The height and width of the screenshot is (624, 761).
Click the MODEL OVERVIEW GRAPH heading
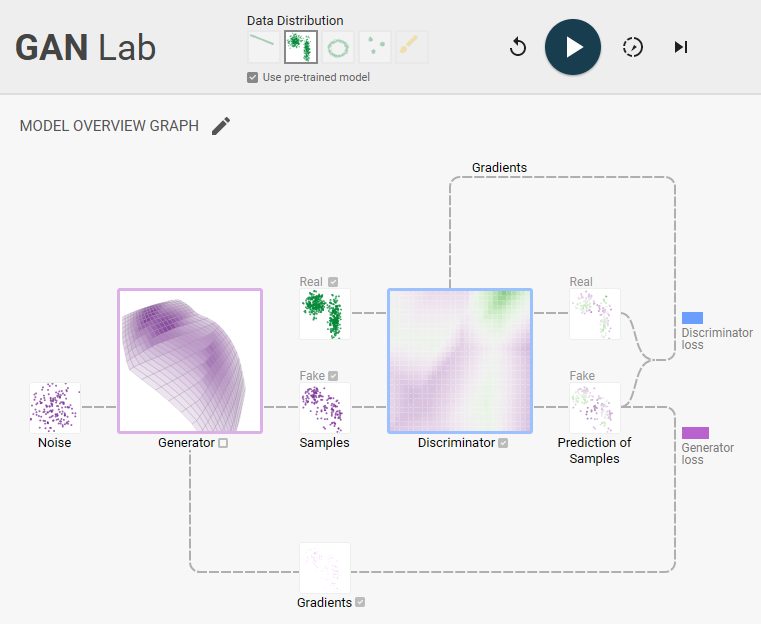tap(109, 126)
